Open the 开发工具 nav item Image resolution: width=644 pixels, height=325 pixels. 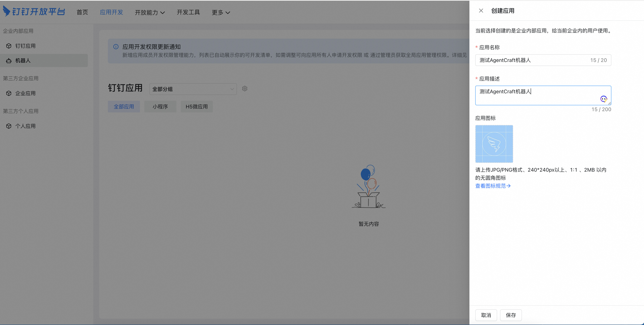[x=188, y=12]
